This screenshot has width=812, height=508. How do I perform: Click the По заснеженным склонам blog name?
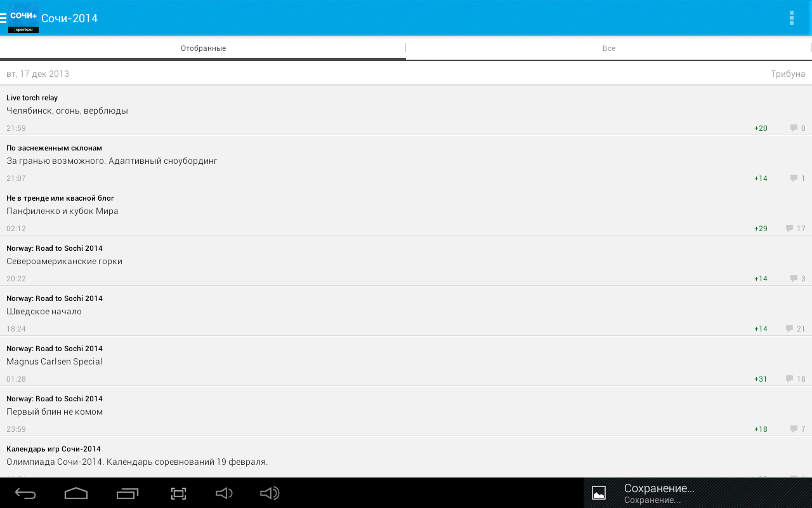tap(54, 148)
